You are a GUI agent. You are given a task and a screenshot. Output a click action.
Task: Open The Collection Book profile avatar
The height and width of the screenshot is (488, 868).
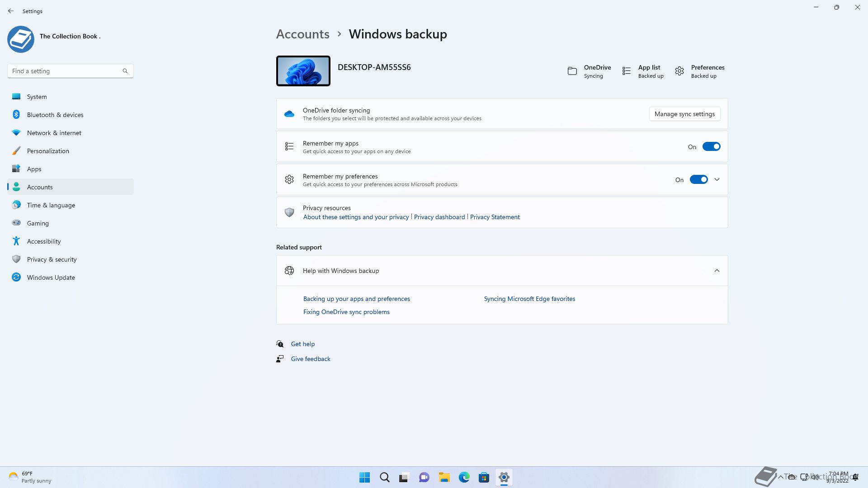point(21,39)
